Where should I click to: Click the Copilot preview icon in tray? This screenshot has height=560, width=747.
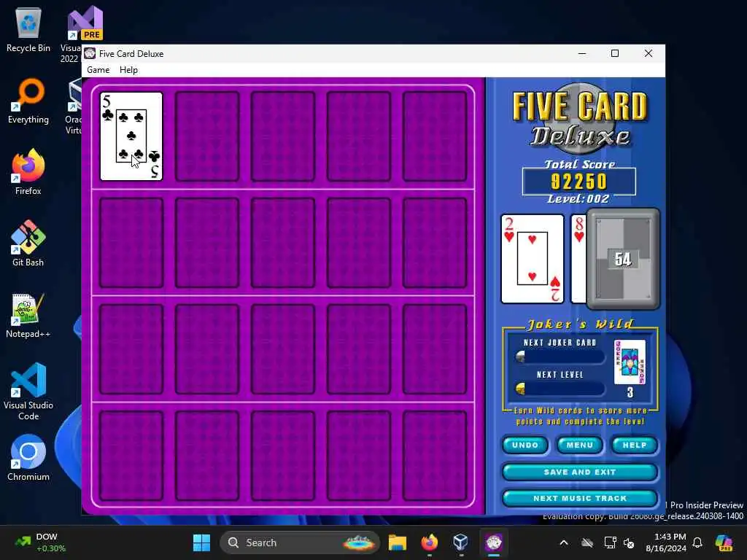[724, 542]
